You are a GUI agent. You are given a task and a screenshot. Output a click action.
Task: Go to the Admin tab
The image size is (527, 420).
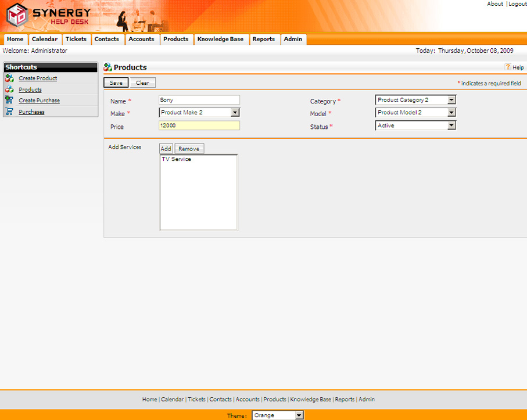(293, 40)
